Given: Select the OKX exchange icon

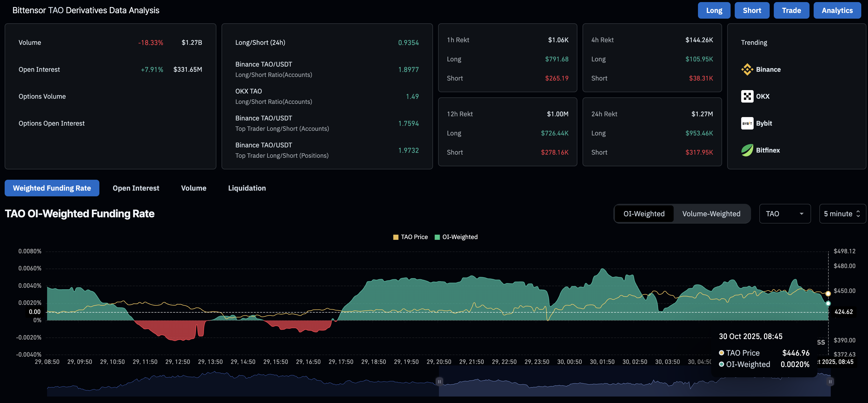Looking at the screenshot, I should (x=747, y=96).
